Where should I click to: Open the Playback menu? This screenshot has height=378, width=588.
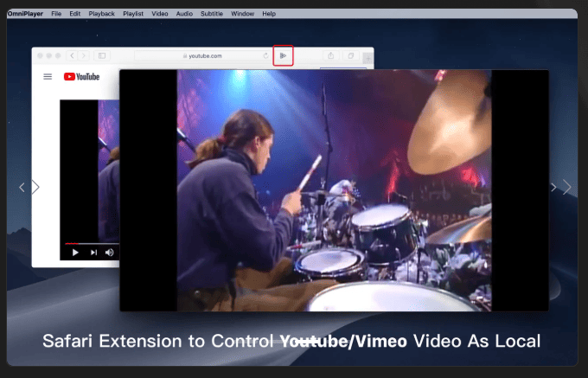tap(102, 14)
